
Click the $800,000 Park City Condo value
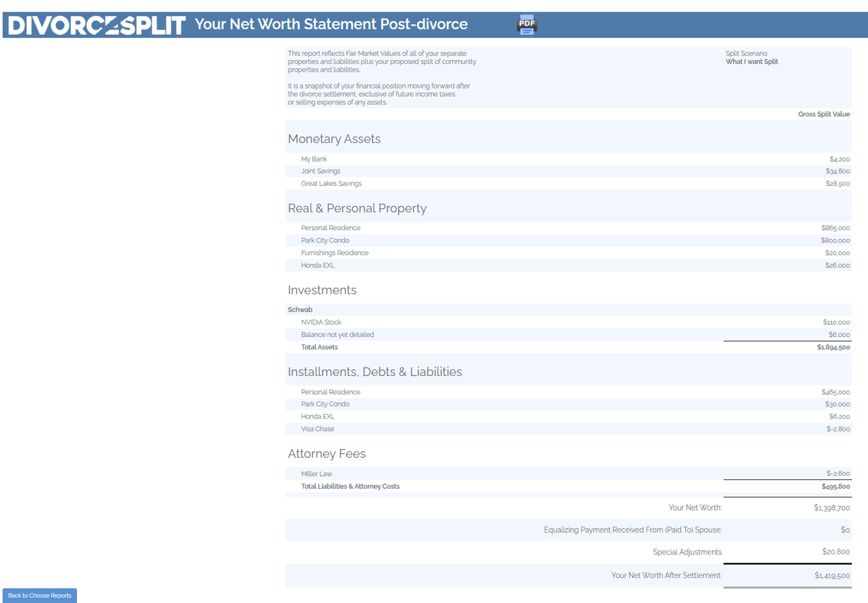pyautogui.click(x=835, y=240)
